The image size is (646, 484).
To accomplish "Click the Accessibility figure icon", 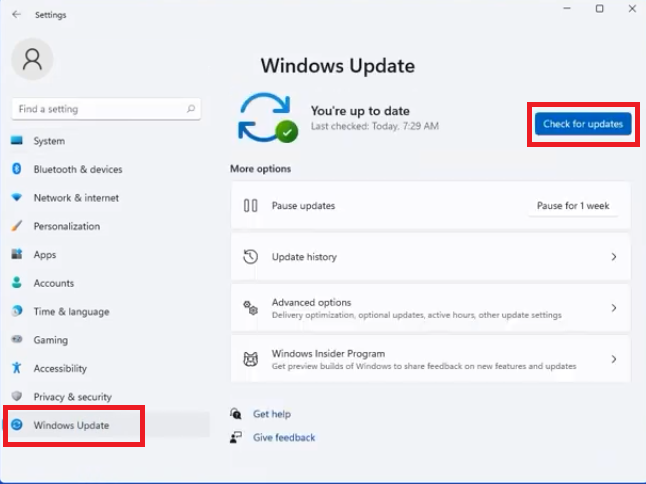I will 16,367.
